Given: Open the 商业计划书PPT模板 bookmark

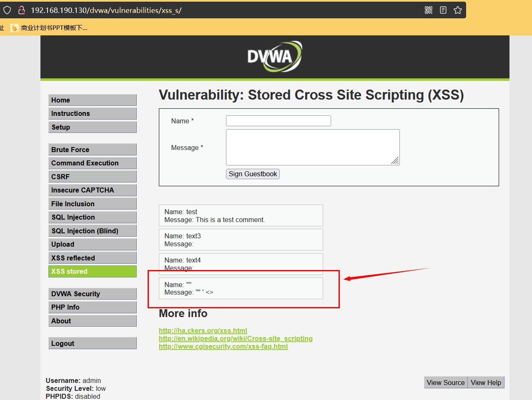Looking at the screenshot, I should (49, 28).
